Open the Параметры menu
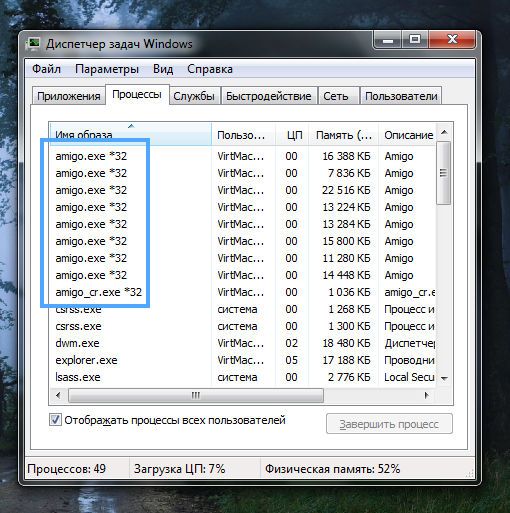The height and width of the screenshot is (513, 510). coord(107,69)
